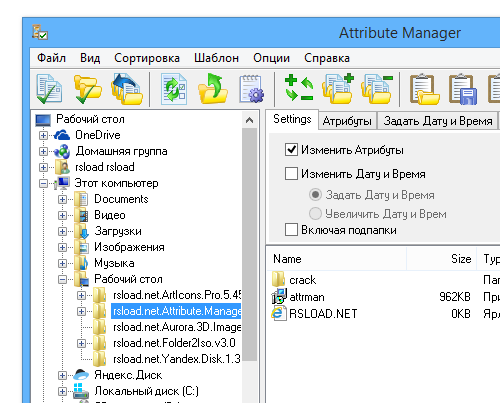The width and height of the screenshot is (500, 403).
Task: Expand the Documents tree node
Action: click(x=62, y=199)
